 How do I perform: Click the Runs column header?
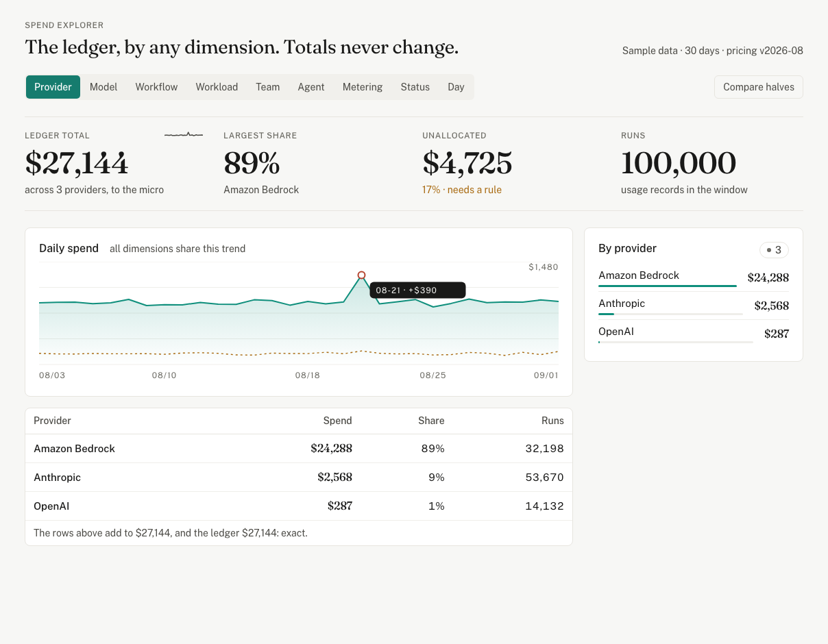click(552, 421)
